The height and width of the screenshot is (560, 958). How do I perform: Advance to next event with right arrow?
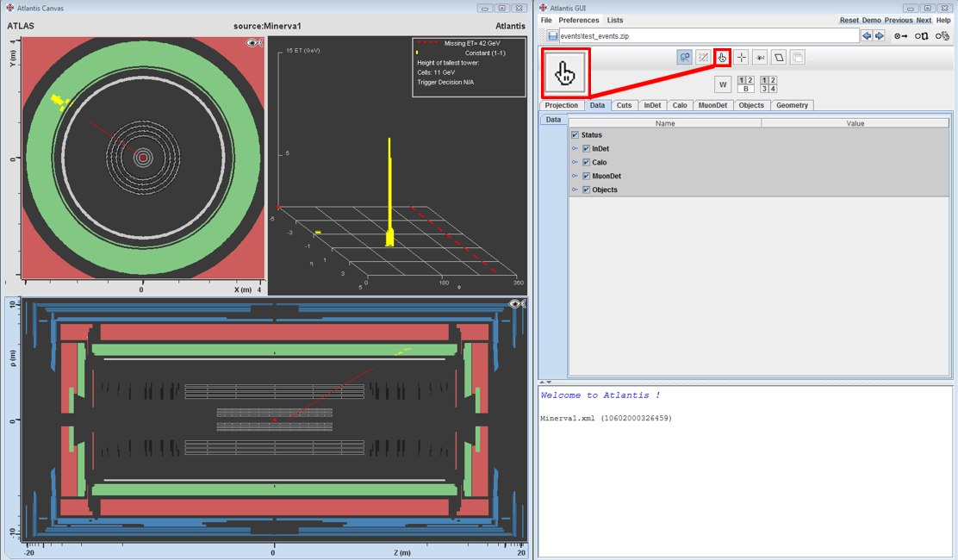(x=879, y=36)
